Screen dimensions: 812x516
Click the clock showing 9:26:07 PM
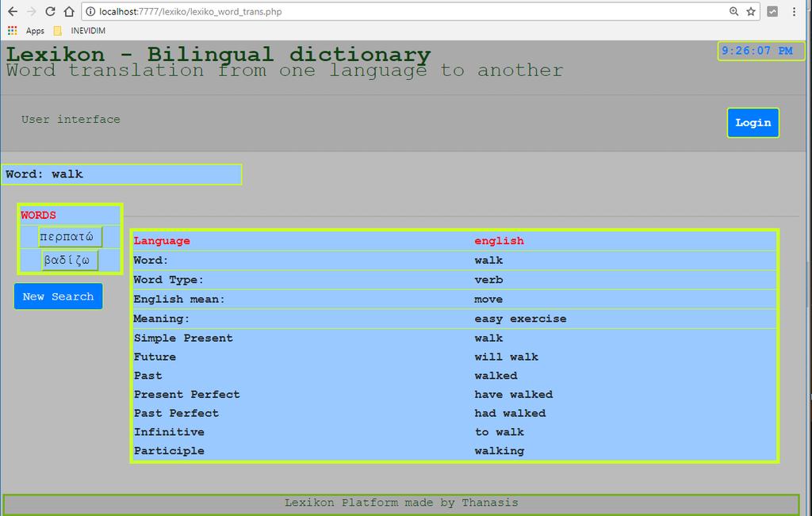(x=760, y=51)
